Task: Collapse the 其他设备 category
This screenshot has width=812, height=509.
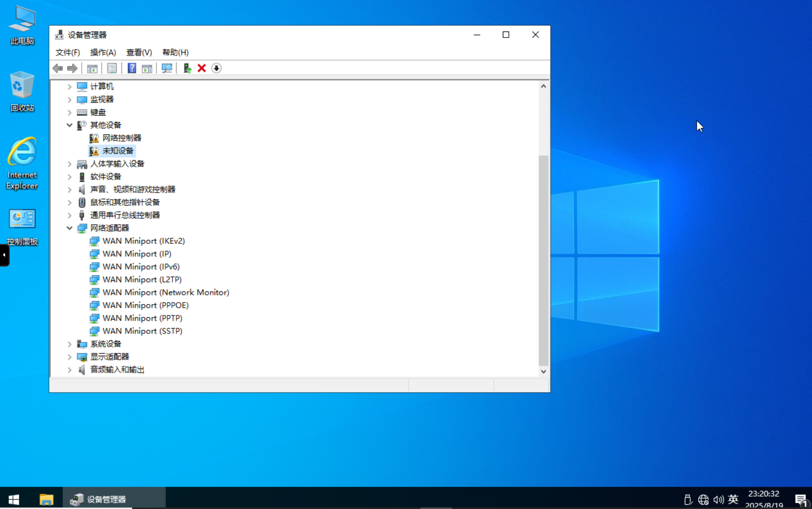Action: (69, 125)
